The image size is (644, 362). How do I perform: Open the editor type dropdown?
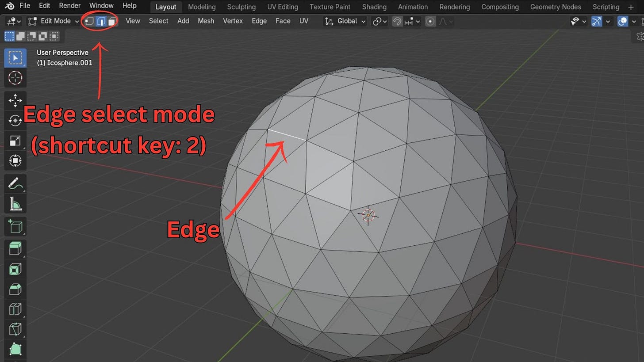tap(14, 21)
